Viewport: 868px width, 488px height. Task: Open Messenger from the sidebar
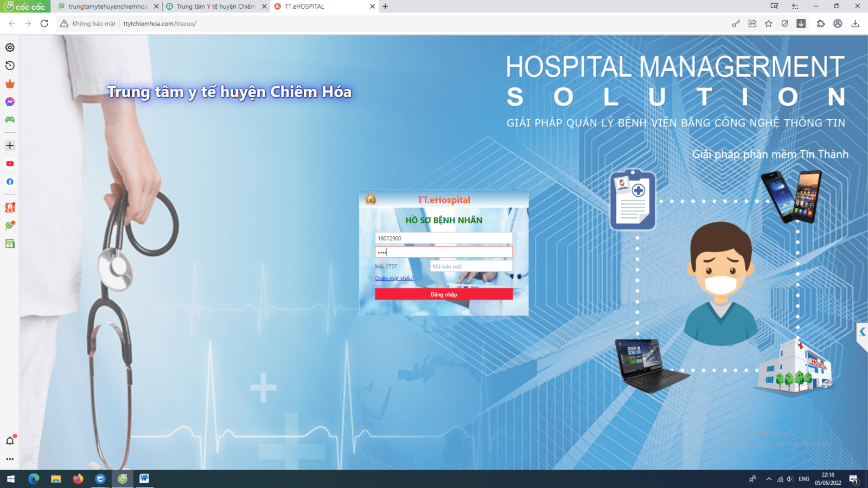point(10,102)
